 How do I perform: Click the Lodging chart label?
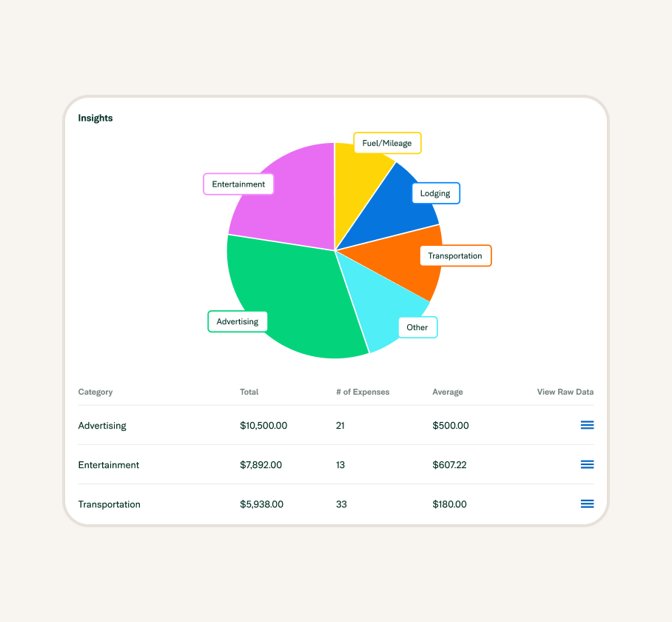pyautogui.click(x=435, y=193)
